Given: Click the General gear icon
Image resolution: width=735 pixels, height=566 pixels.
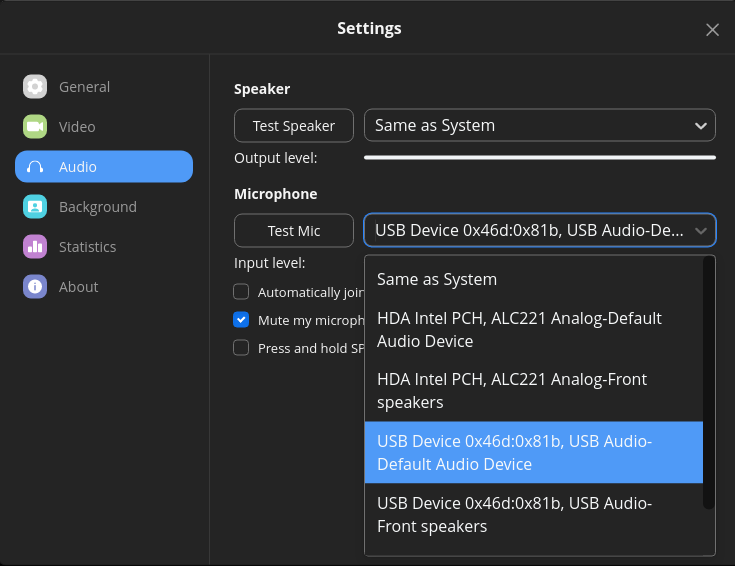Looking at the screenshot, I should (35, 87).
